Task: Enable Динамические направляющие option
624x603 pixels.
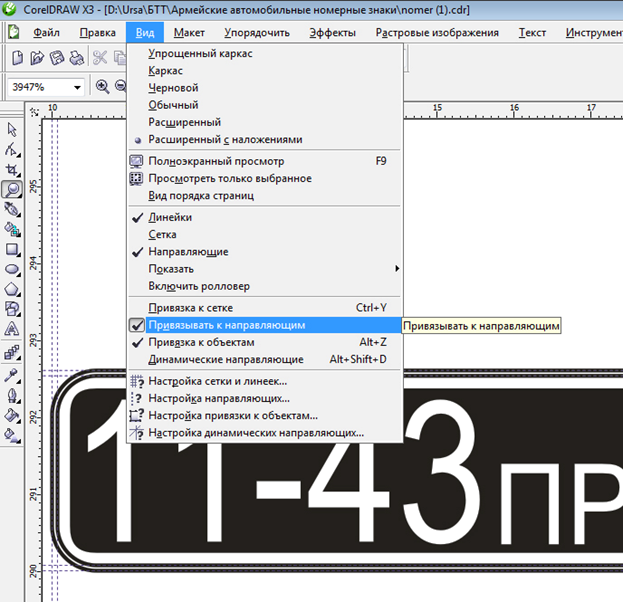Action: click(265, 359)
